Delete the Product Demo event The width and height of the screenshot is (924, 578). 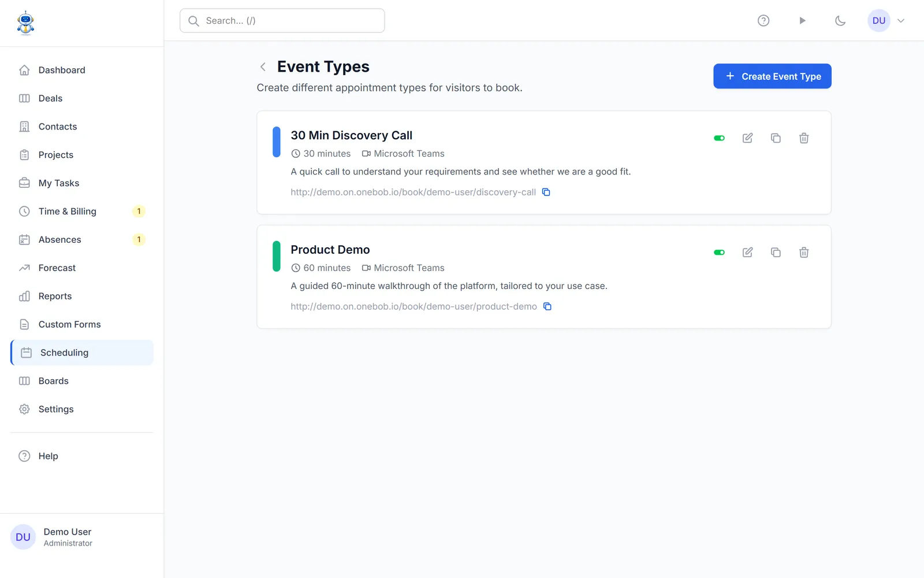[x=804, y=253]
